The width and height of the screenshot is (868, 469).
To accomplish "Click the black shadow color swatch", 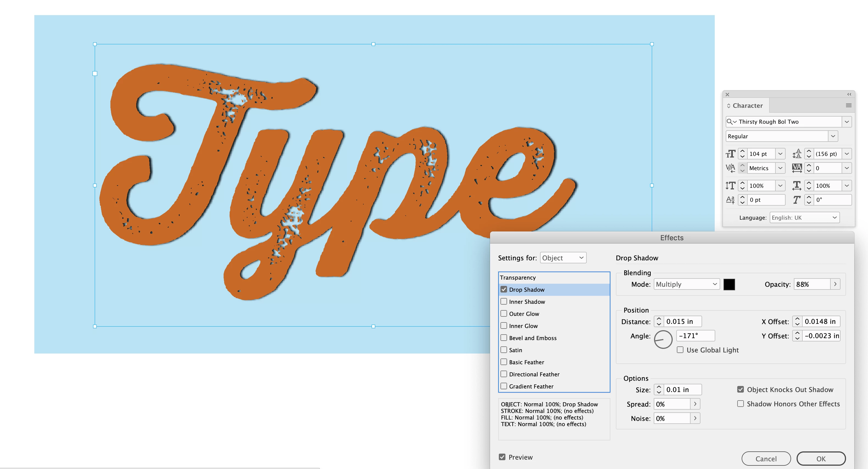I will point(729,284).
